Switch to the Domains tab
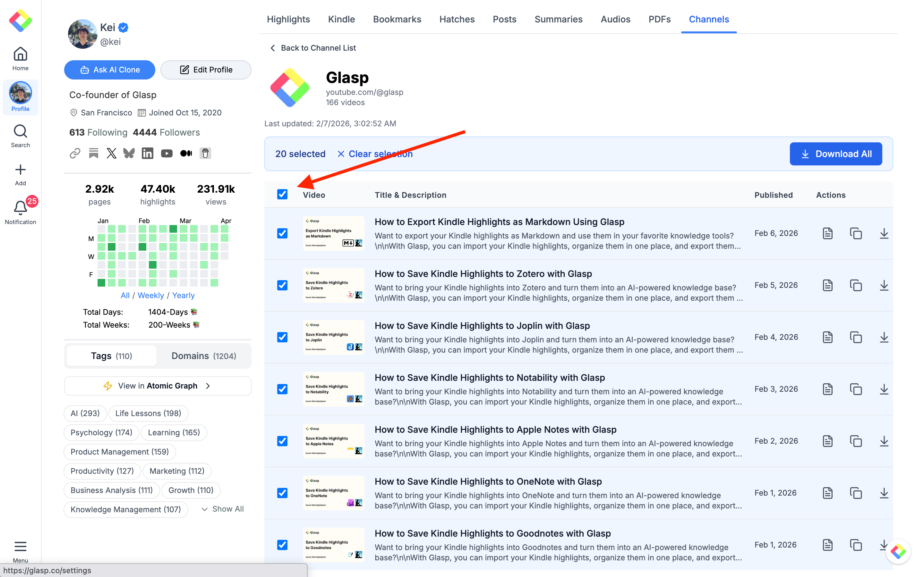Viewport: 924px width, 577px height. tap(203, 356)
